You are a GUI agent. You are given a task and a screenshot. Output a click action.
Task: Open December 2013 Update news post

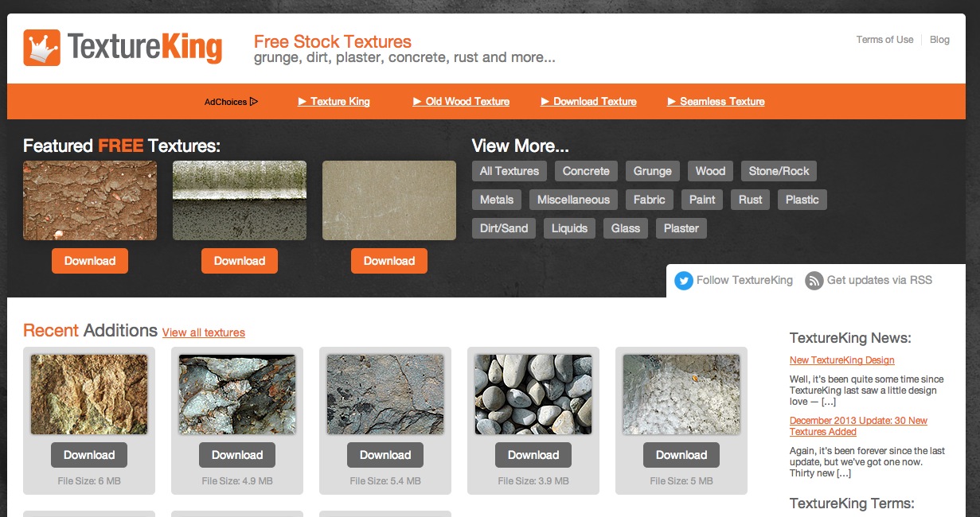pos(858,426)
